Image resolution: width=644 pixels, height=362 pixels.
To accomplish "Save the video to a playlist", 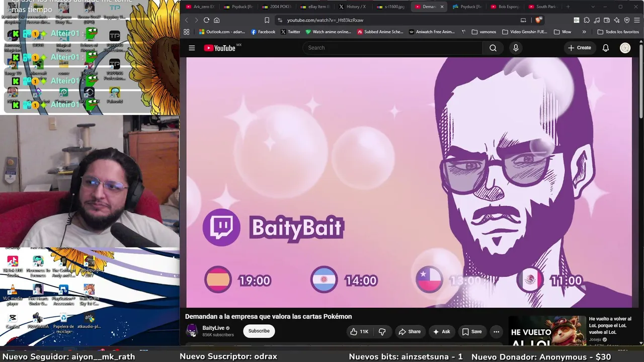I will [x=472, y=331].
